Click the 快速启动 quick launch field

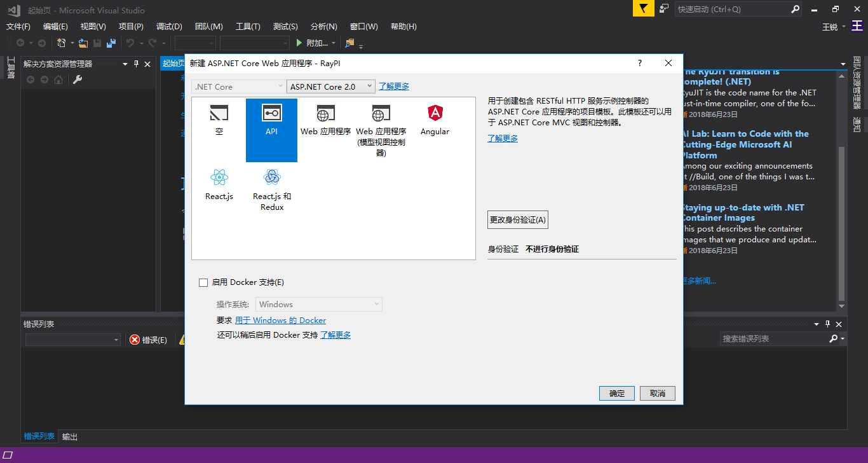point(732,9)
